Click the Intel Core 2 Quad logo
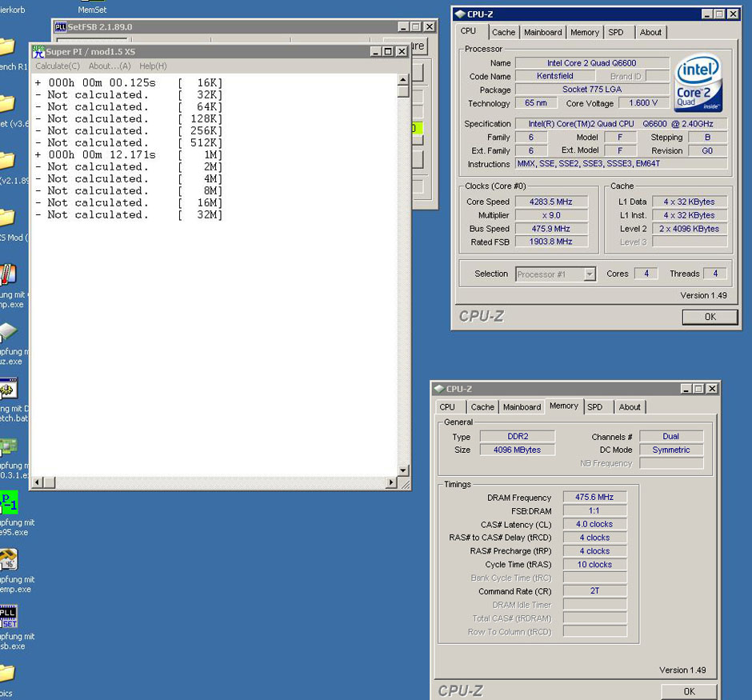This screenshot has width=752, height=700. pos(698,83)
